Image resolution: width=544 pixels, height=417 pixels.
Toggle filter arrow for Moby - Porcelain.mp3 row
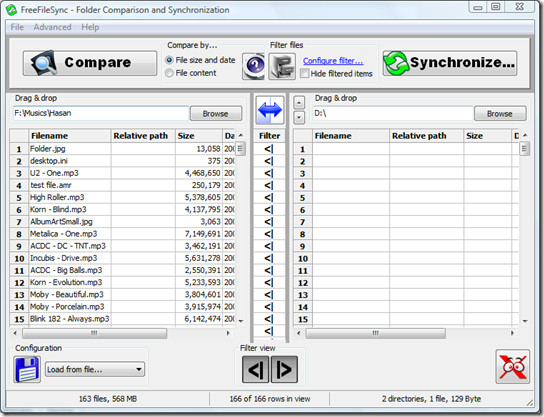[x=269, y=307]
